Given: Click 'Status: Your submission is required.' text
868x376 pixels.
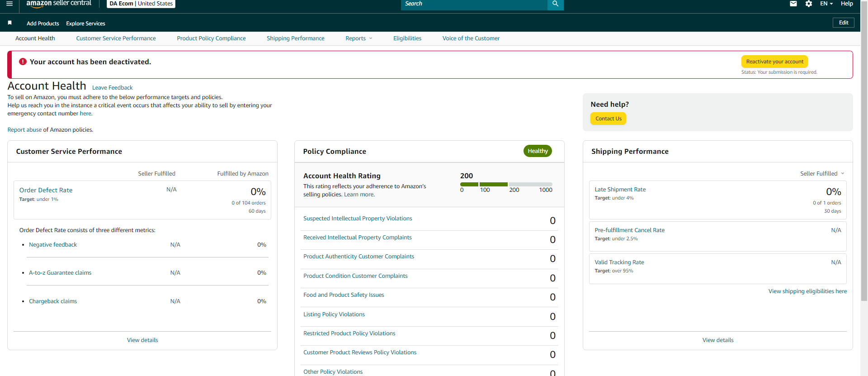Looking at the screenshot, I should point(779,72).
